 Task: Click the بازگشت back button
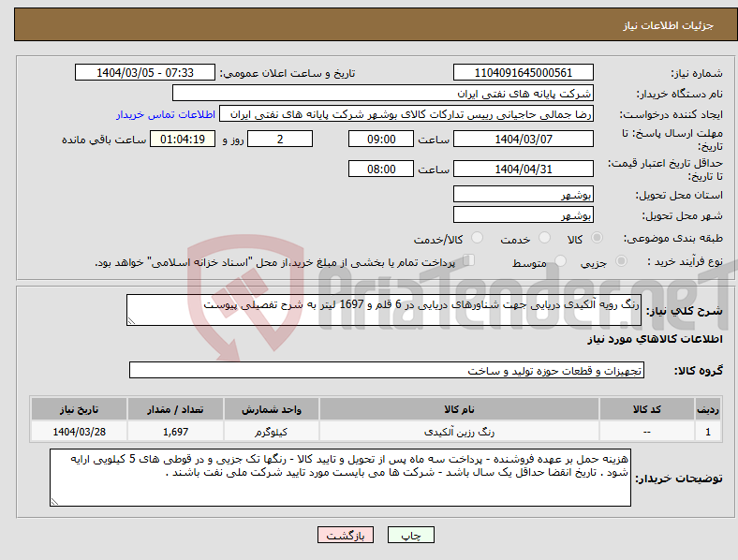[x=346, y=535]
